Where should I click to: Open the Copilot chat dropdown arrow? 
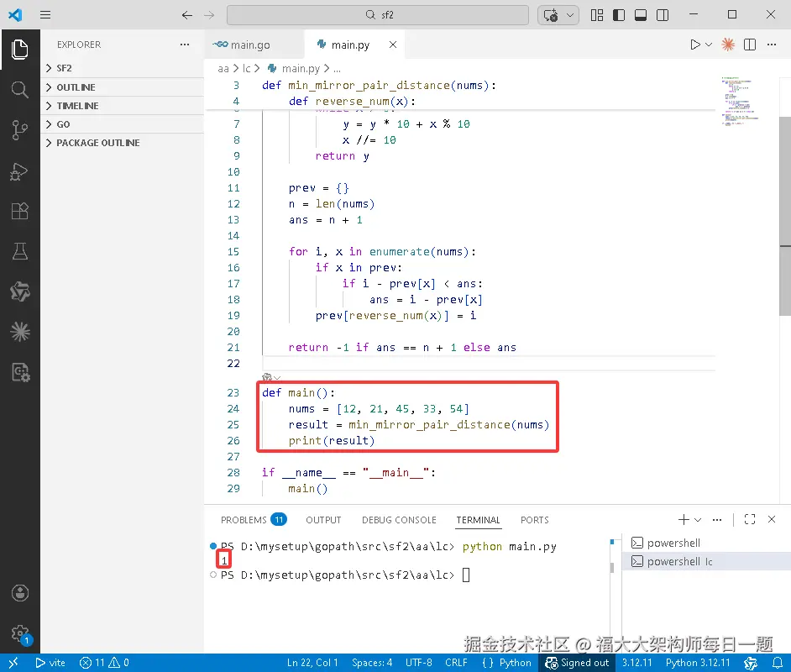[570, 15]
